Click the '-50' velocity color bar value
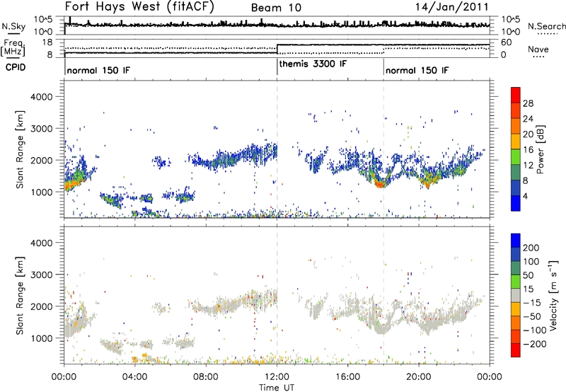The height and width of the screenshot is (392, 566). click(532, 316)
